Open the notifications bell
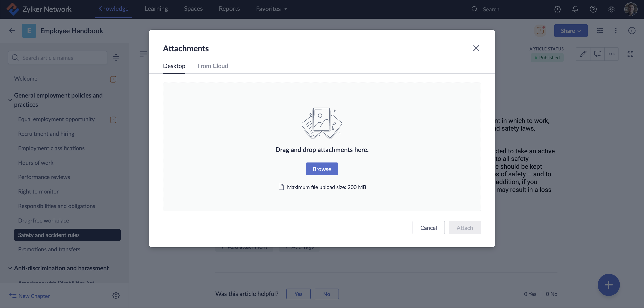644x308 pixels. [x=575, y=9]
